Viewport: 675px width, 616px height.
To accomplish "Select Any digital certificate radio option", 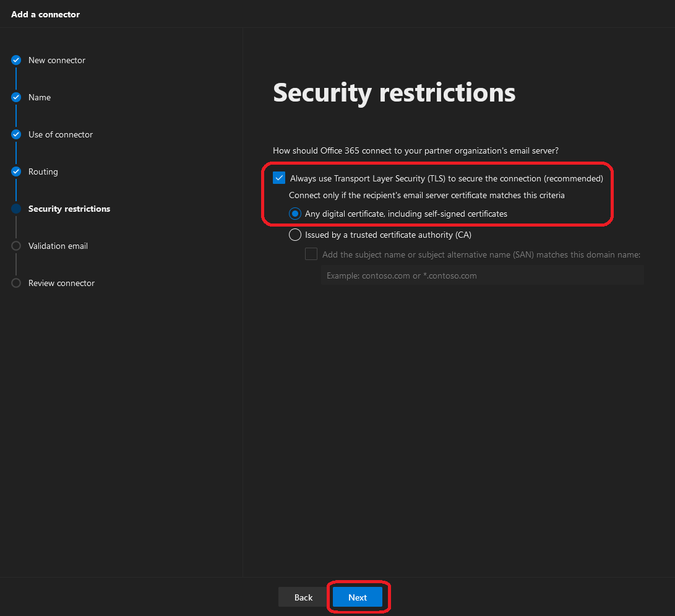I will coord(295,214).
